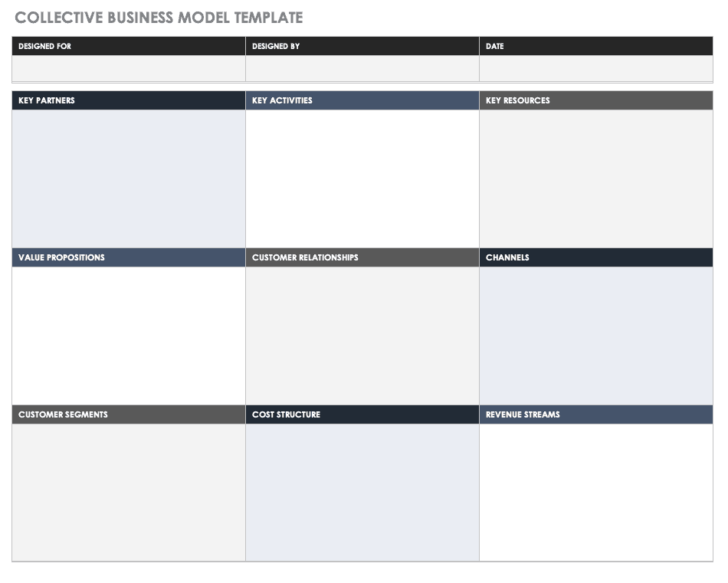Select the Value Propositions header cell
The height and width of the screenshot is (583, 728).
pyautogui.click(x=129, y=257)
